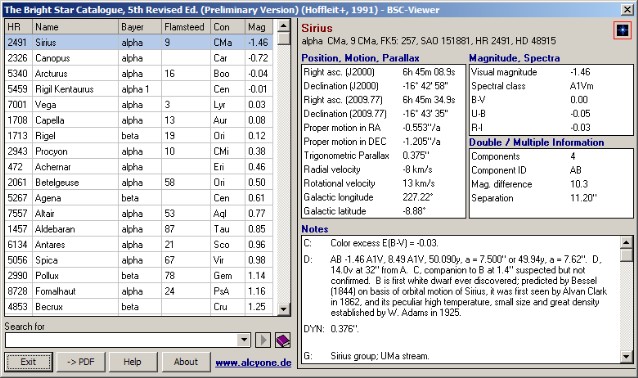The image size is (638, 378).
Task: Select the Rigel row
Action: point(139,135)
